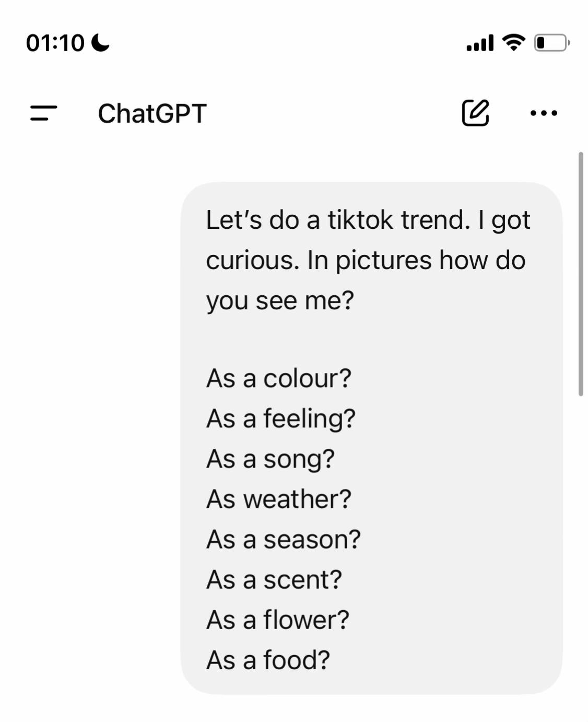Tap the crescent moon Focus icon

point(100,43)
